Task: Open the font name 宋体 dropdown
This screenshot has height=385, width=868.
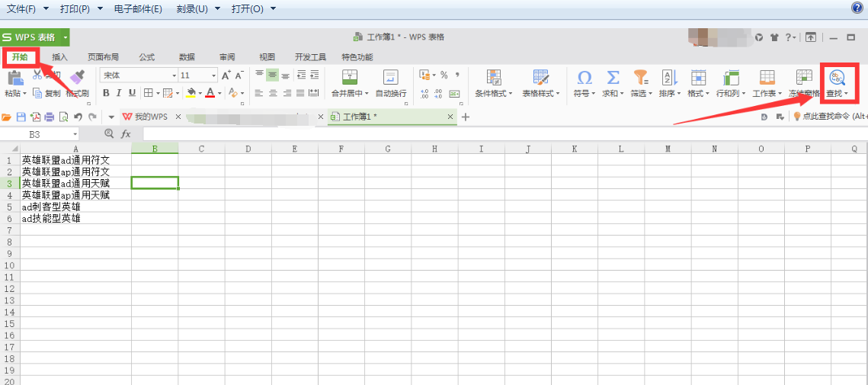Action: (175, 75)
